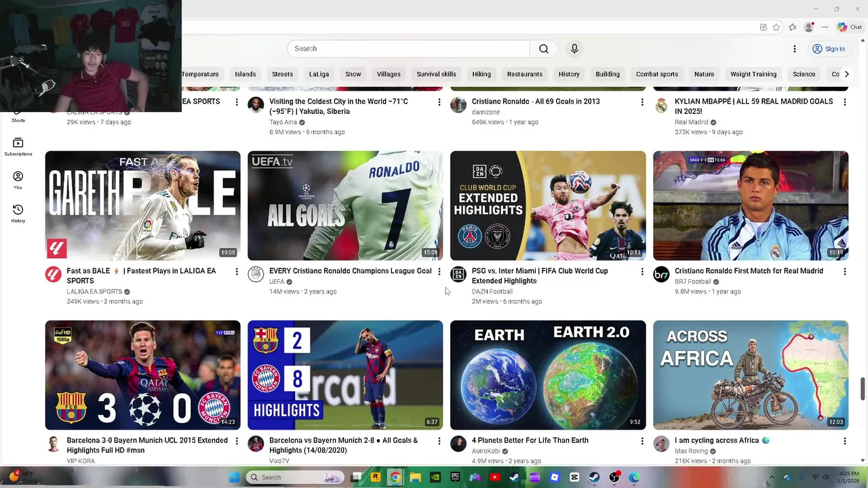Select the Hiking category chip
Image resolution: width=868 pixels, height=488 pixels.
481,74
